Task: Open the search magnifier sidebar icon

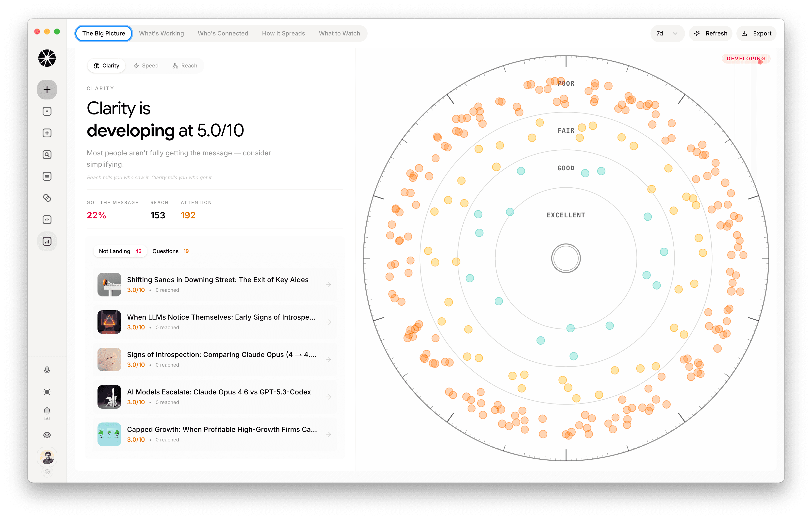Action: click(x=47, y=155)
